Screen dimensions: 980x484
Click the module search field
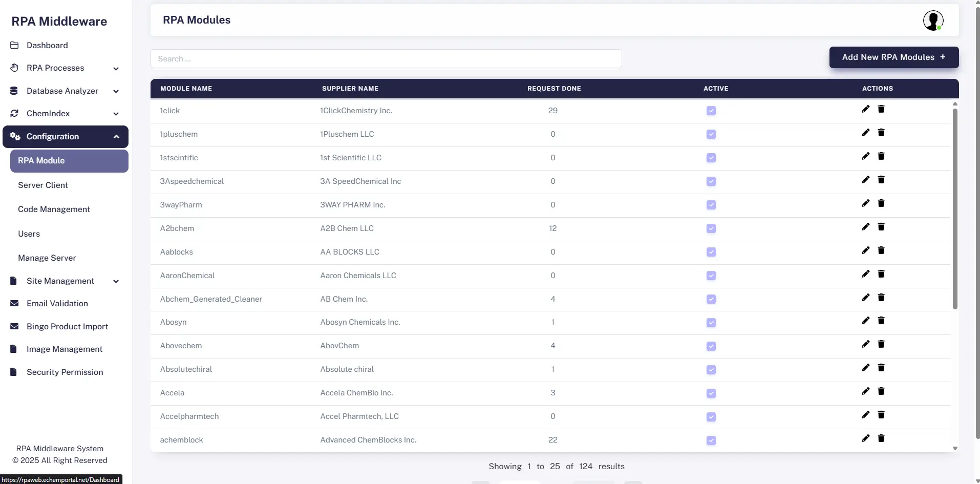click(386, 59)
